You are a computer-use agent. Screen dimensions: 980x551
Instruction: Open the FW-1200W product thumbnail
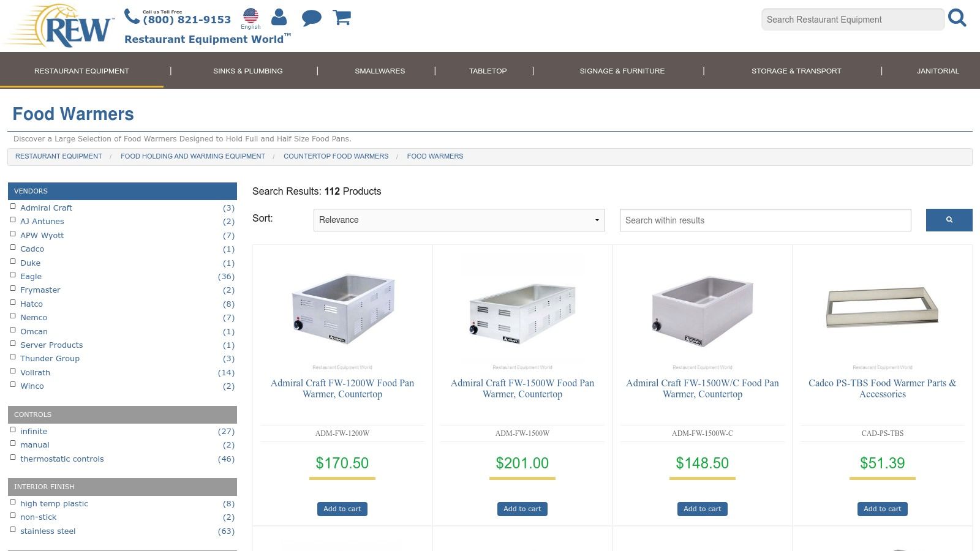click(342, 309)
